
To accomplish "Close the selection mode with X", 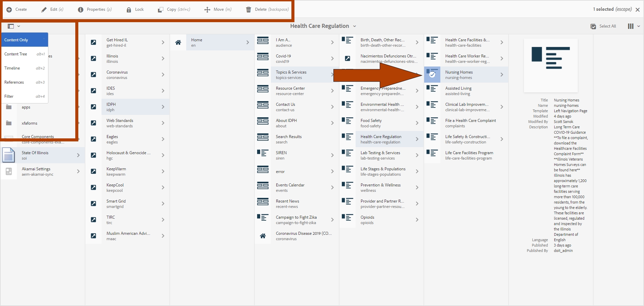I will coord(638,9).
